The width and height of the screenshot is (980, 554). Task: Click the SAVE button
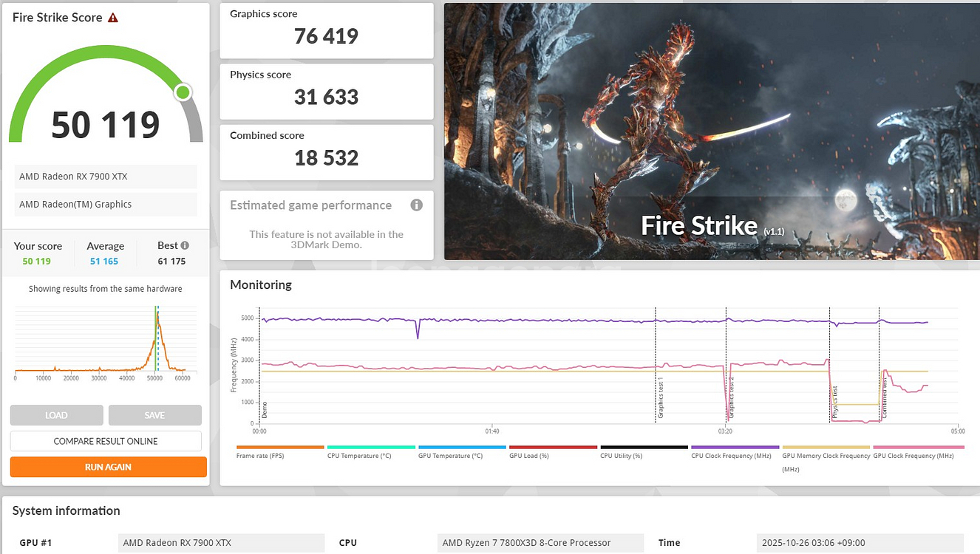point(154,415)
